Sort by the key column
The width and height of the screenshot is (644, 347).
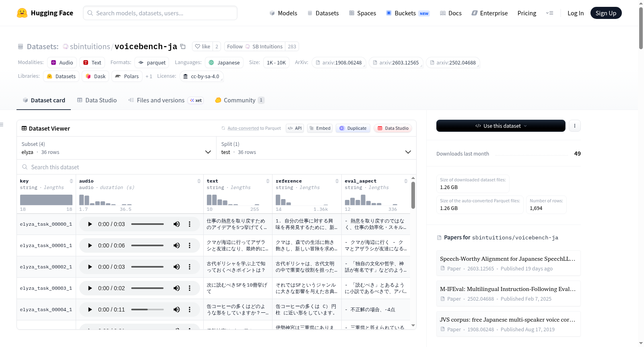point(71,181)
